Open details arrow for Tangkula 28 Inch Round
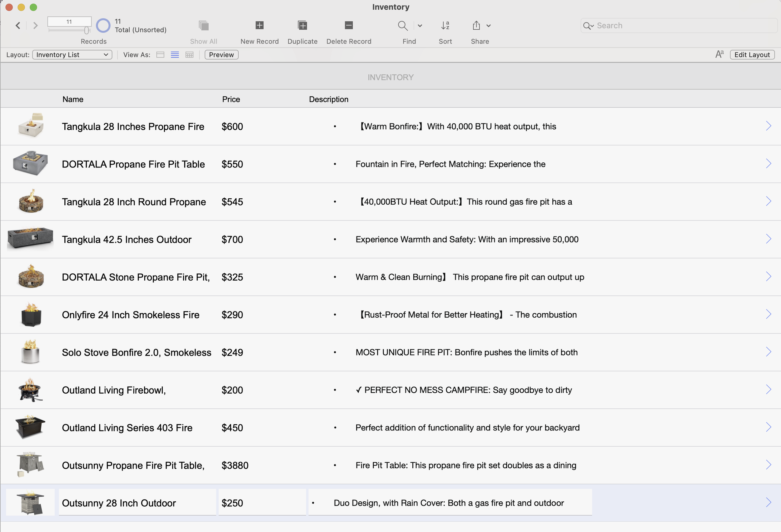 click(x=769, y=201)
